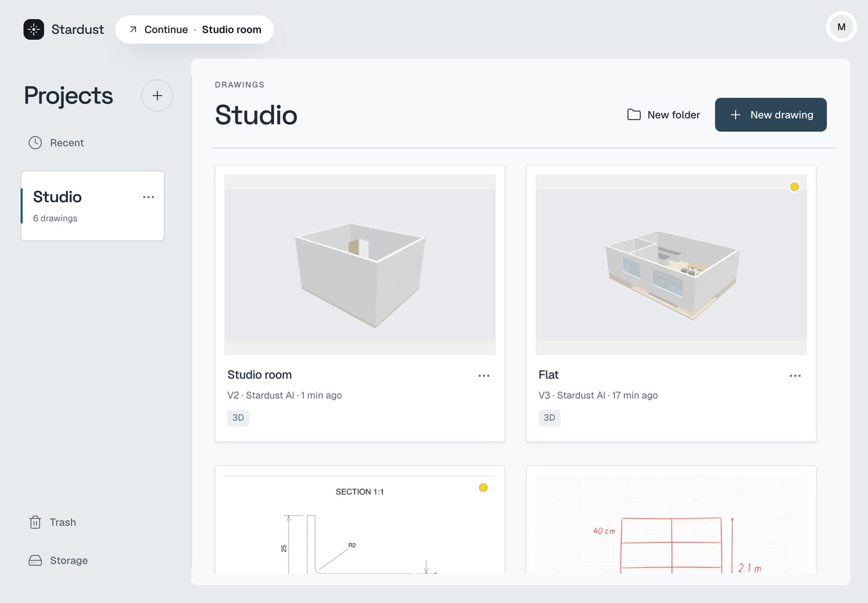Viewport: 868px width, 603px height.
Task: Open the Flat 3D model thumbnail
Action: [671, 265]
